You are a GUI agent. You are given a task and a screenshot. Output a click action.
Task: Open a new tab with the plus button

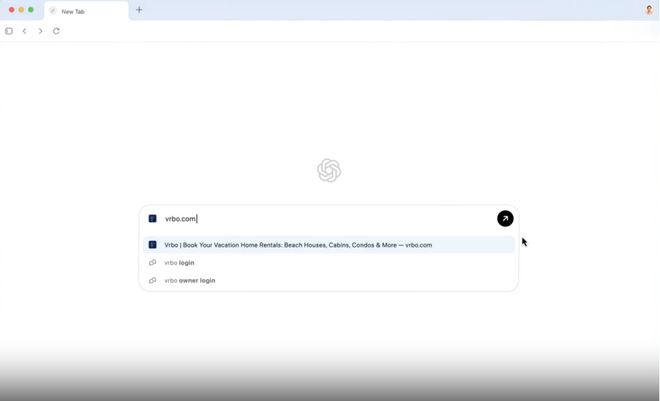pos(139,10)
